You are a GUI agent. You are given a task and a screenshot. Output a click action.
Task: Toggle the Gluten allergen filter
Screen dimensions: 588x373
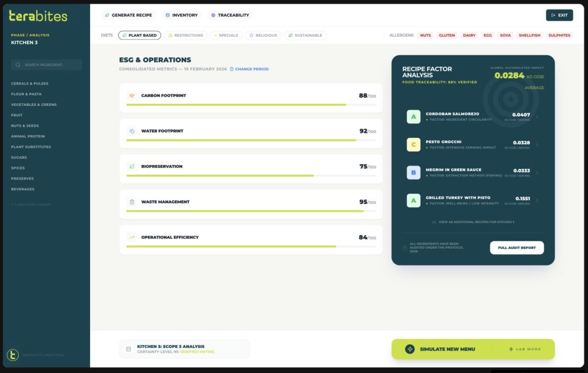[447, 36]
